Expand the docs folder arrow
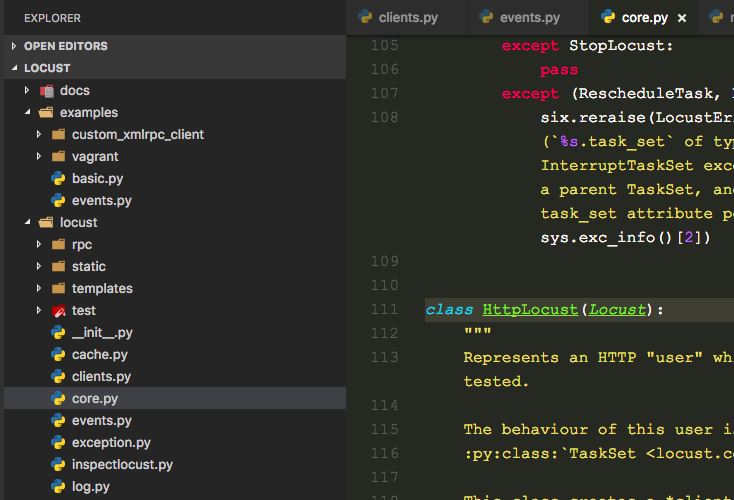This screenshot has width=734, height=500. coord(27,90)
